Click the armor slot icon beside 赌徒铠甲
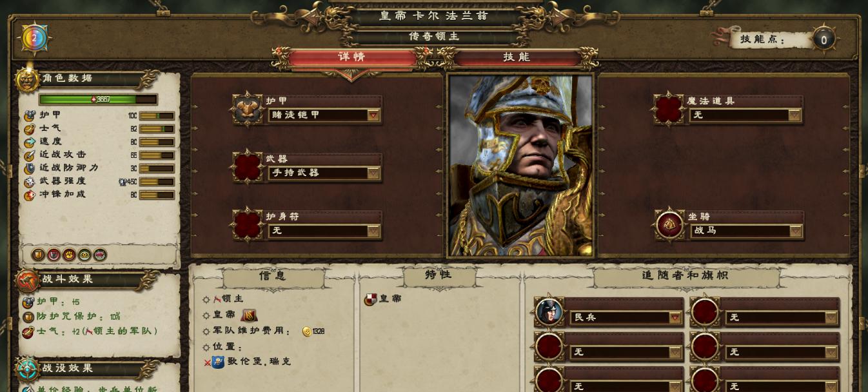This screenshot has height=392, width=868. tap(248, 109)
